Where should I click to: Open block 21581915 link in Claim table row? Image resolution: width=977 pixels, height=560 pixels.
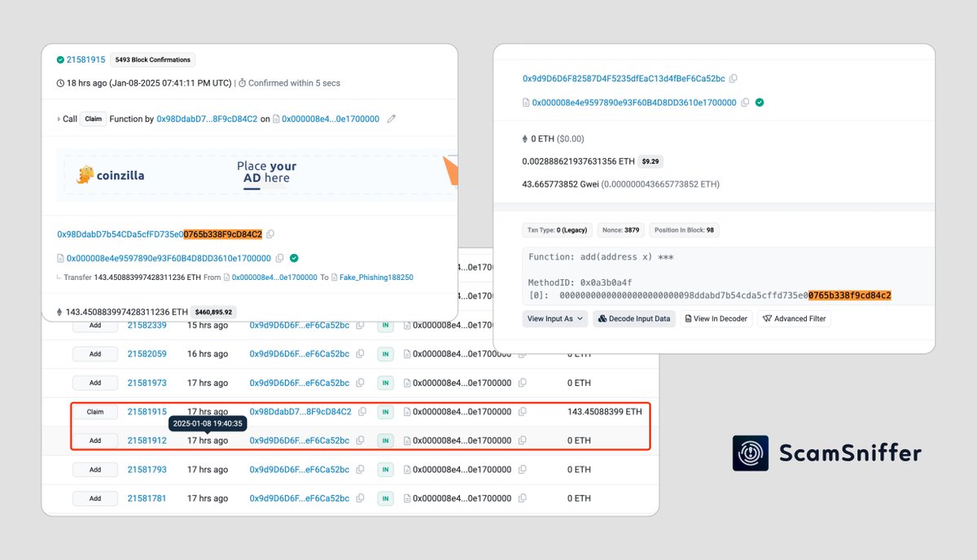coord(147,412)
